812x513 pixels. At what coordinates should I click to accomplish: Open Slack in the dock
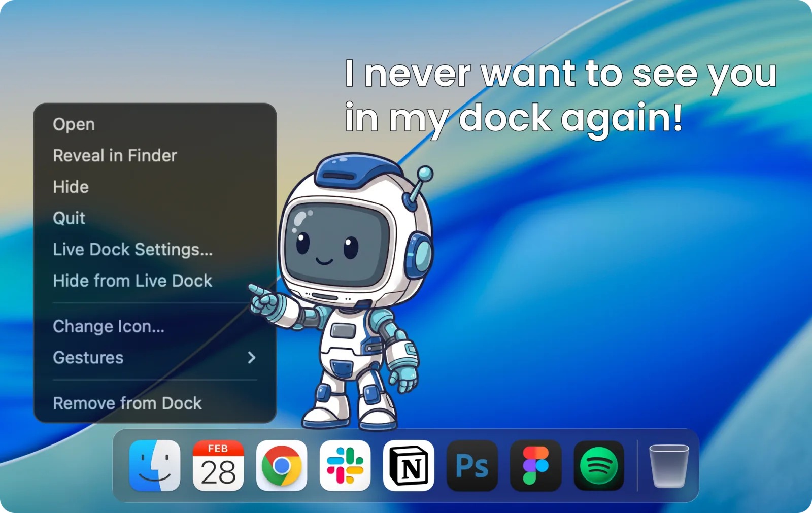(345, 466)
